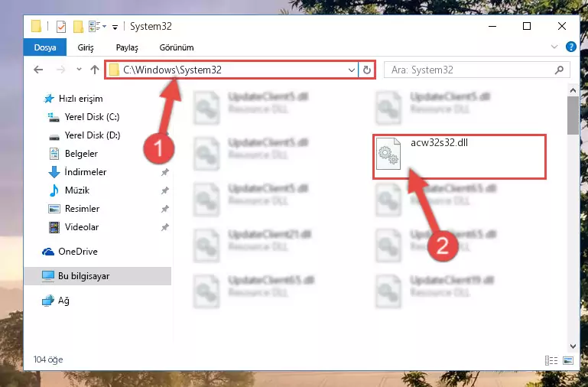Go up one folder level
Image resolution: width=588 pixels, height=387 pixels.
point(95,70)
